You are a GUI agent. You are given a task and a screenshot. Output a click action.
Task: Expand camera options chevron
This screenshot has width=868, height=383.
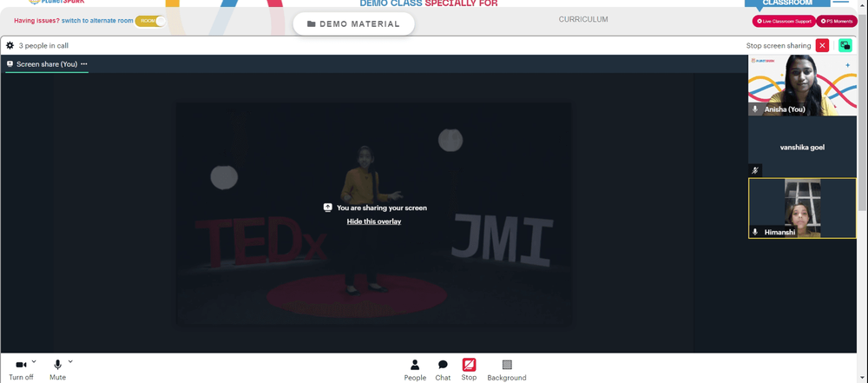click(34, 361)
